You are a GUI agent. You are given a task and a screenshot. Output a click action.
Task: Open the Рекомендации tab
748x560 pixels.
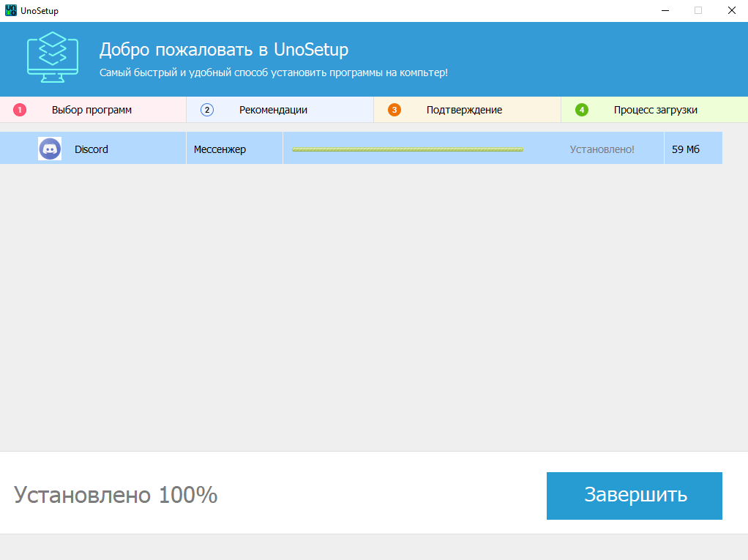tap(273, 110)
